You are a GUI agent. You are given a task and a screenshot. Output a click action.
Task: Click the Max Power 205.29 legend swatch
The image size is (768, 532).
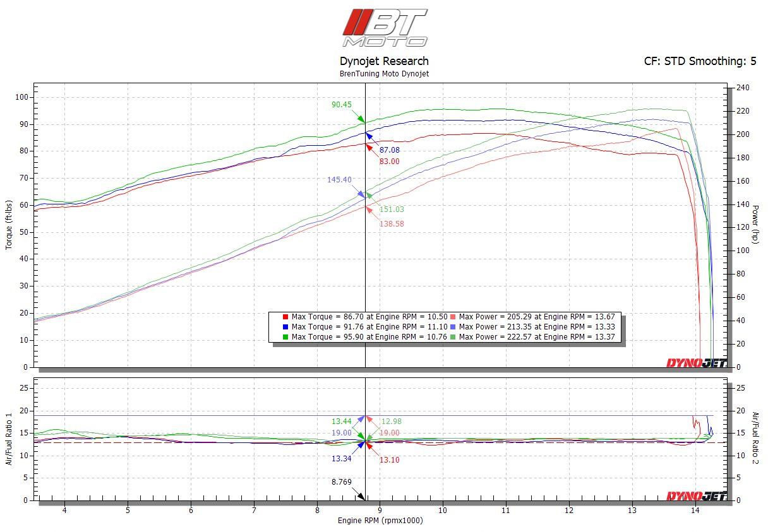point(453,317)
